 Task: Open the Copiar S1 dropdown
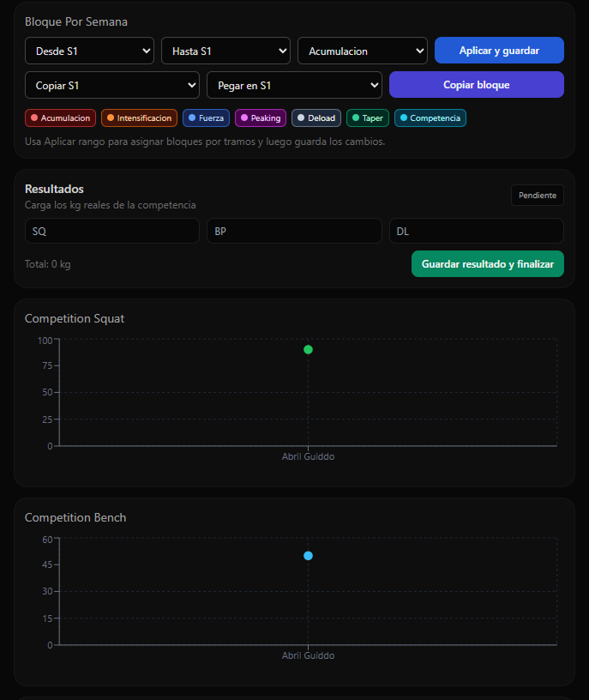click(112, 85)
